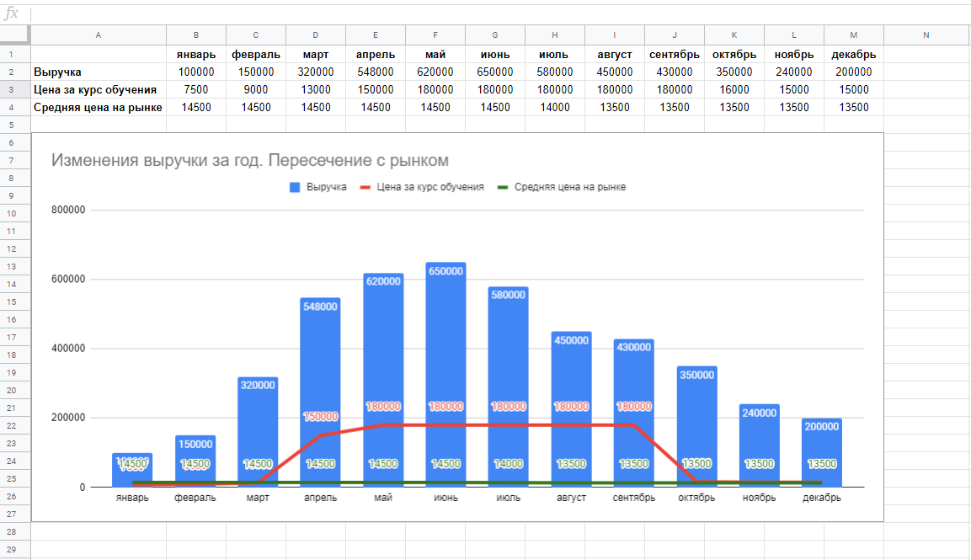Click the 'Выручка' legend label
The height and width of the screenshot is (560, 971).
click(327, 187)
